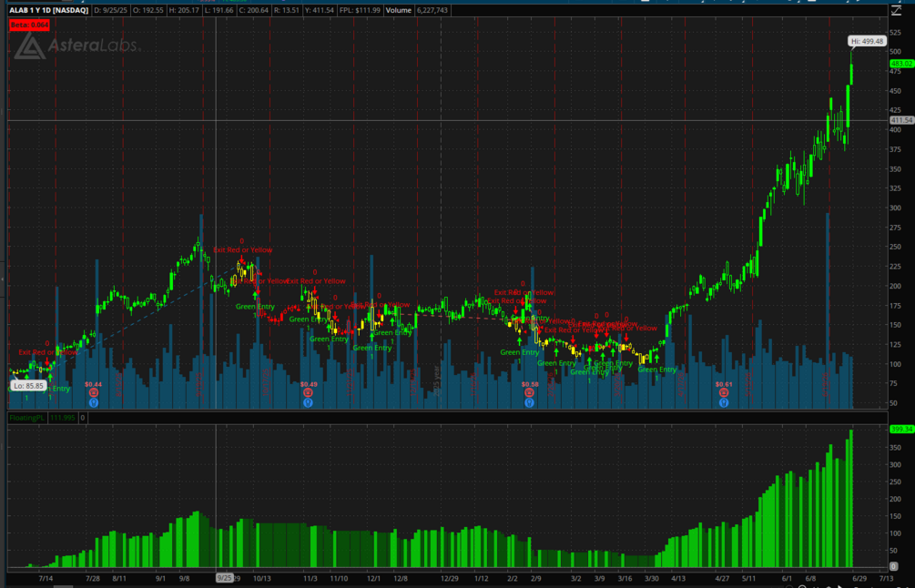Click the red Beta: 0.064 label

coord(29,25)
